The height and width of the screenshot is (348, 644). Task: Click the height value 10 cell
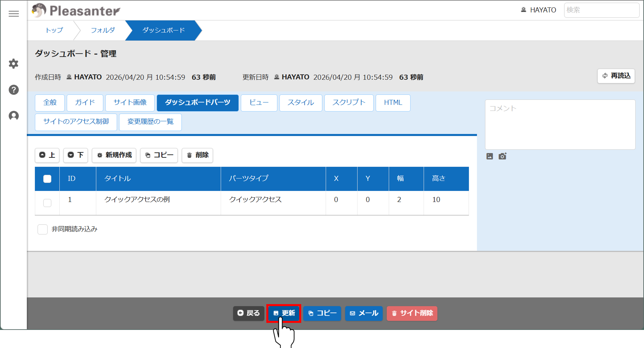[x=446, y=203]
